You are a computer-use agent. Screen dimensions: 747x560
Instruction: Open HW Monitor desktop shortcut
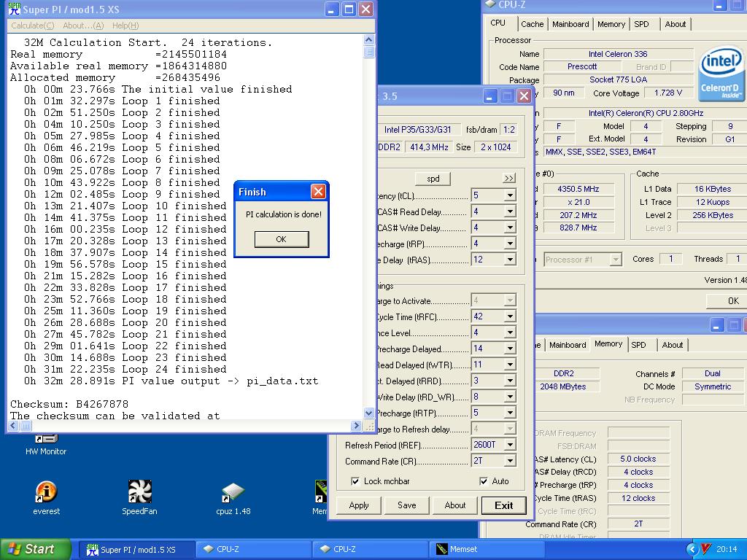click(x=46, y=446)
